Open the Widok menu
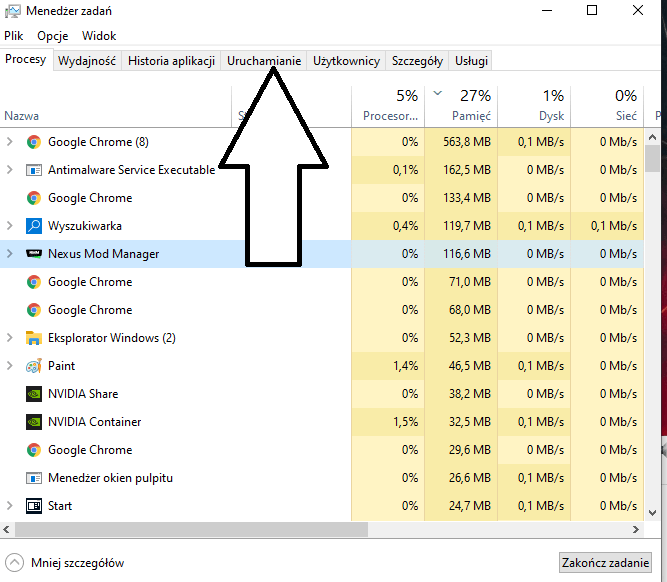Viewport: 667px width, 582px height. 99,36
